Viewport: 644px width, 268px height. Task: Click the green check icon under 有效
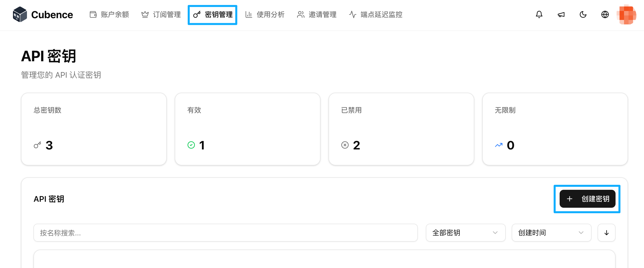point(191,145)
